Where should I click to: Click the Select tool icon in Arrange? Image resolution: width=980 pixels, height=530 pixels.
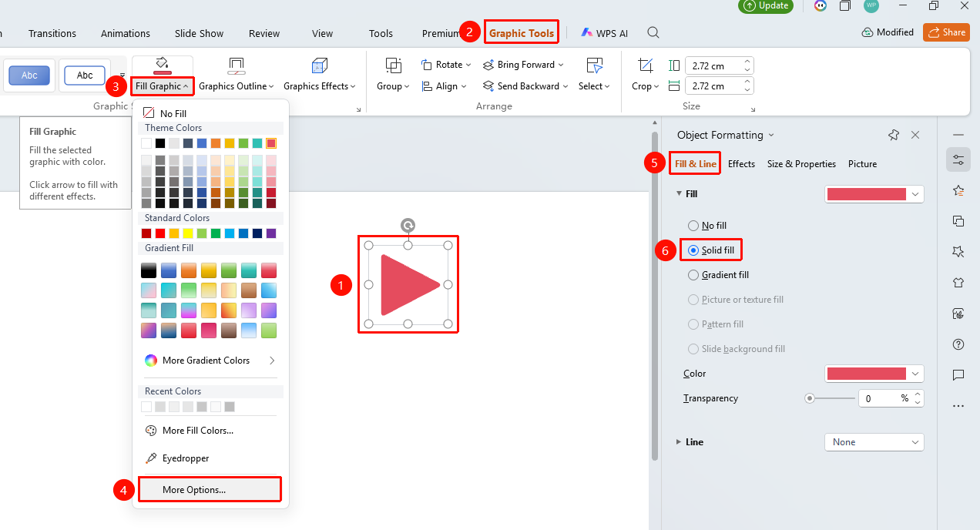[594, 65]
